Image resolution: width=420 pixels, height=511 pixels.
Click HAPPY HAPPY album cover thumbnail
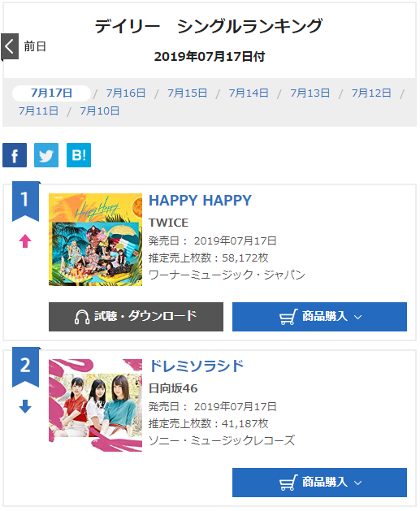96,240
